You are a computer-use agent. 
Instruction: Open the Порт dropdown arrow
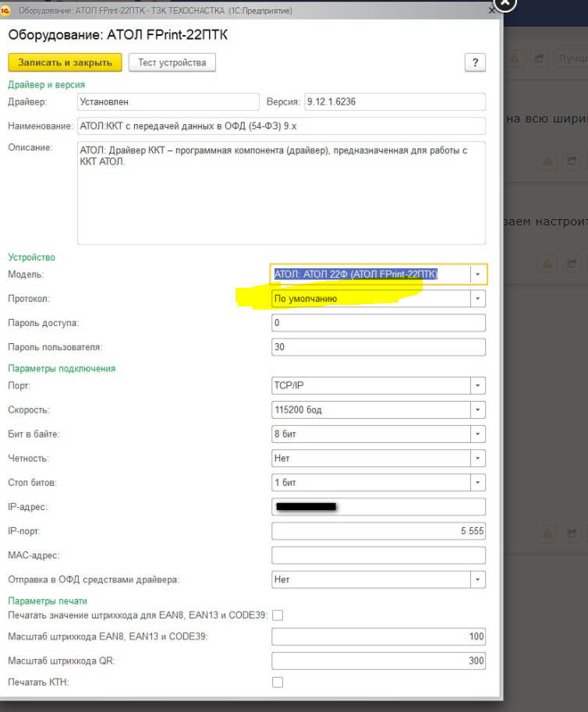tap(478, 385)
